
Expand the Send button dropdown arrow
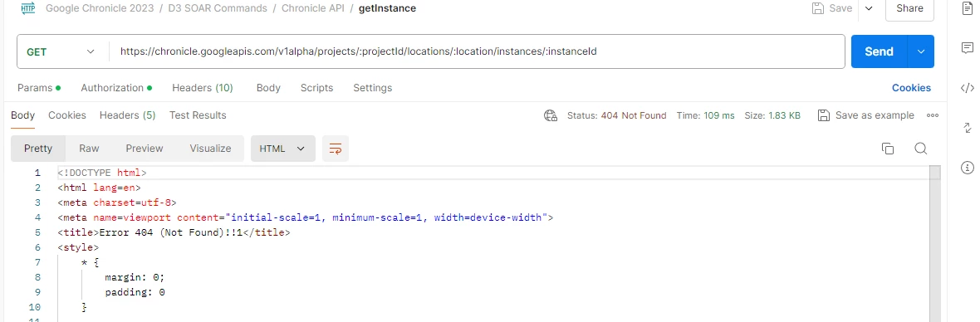(x=921, y=51)
